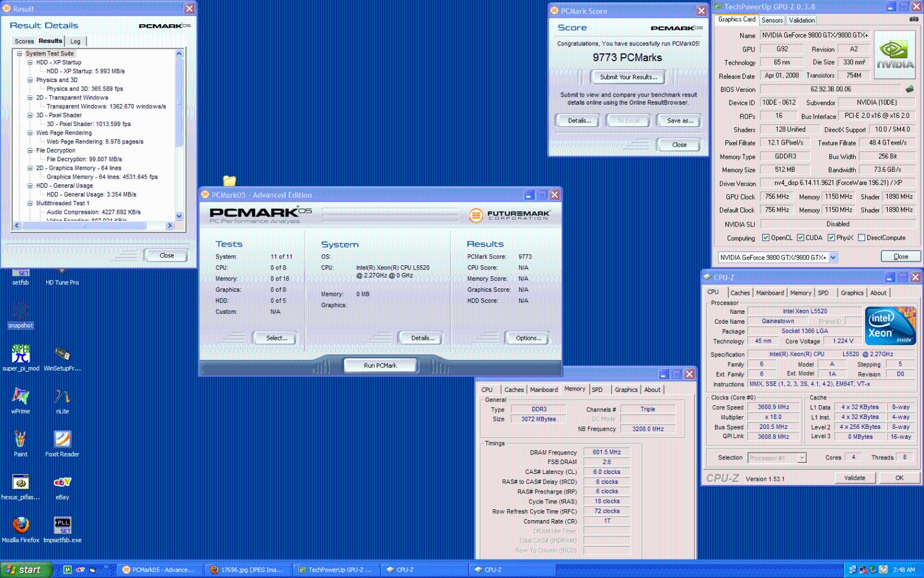
Task: Collapse the File Decryption node
Action: 30,150
